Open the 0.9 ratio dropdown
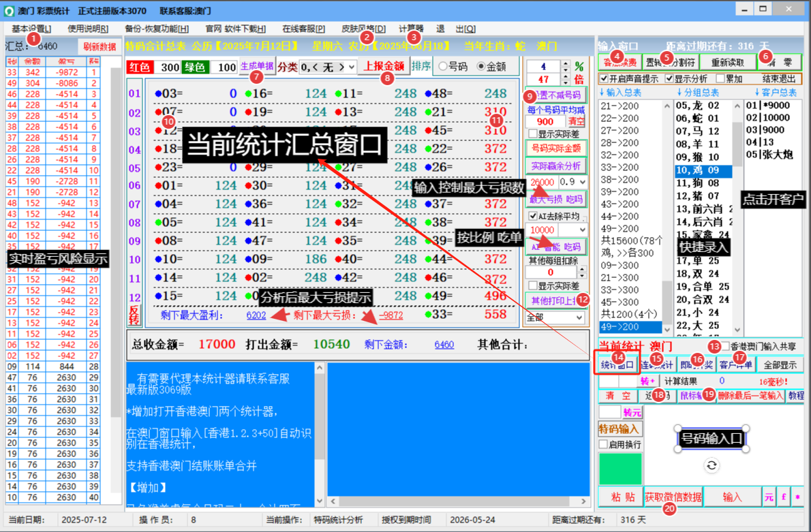This screenshot has height=532, width=811. click(x=574, y=182)
